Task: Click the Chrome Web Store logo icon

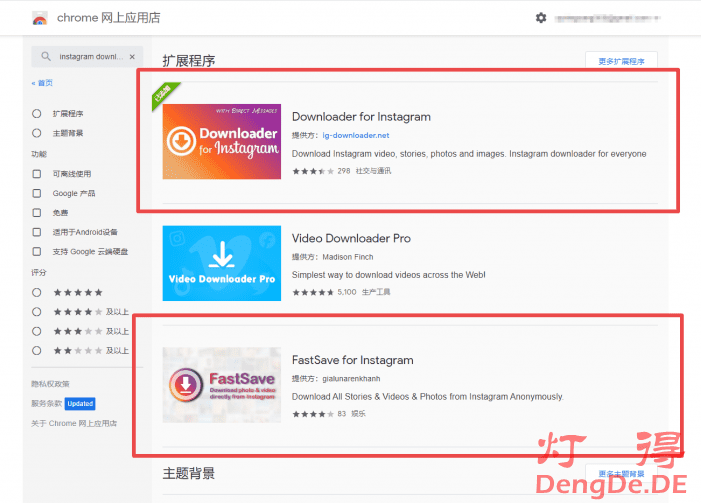Action: point(40,18)
